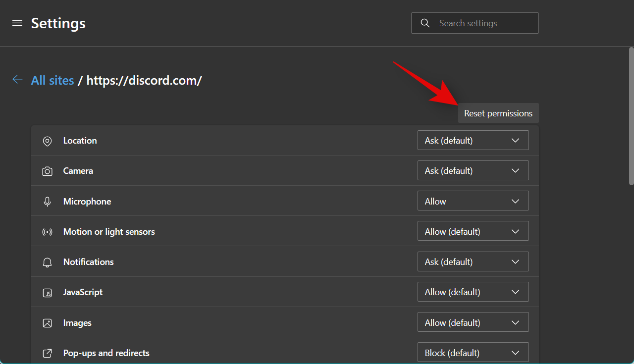The image size is (634, 364).
Task: Open the Location permission dropdown
Action: tap(473, 140)
